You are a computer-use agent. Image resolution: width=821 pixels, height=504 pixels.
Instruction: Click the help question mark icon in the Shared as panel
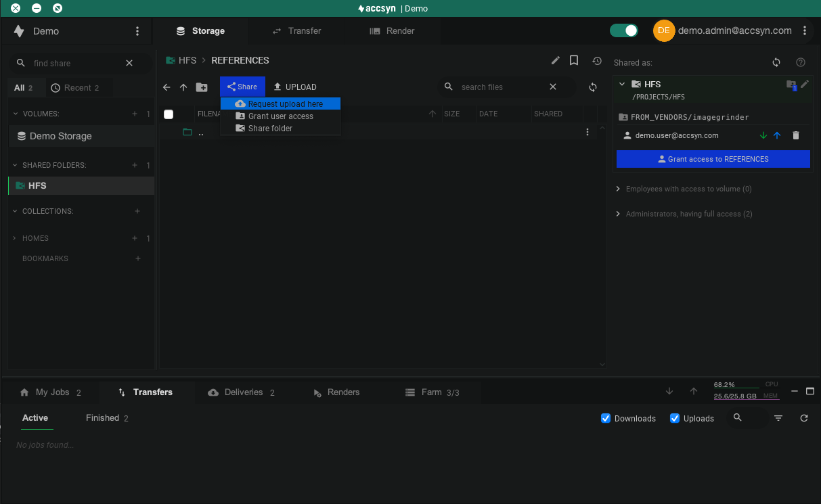click(x=801, y=62)
